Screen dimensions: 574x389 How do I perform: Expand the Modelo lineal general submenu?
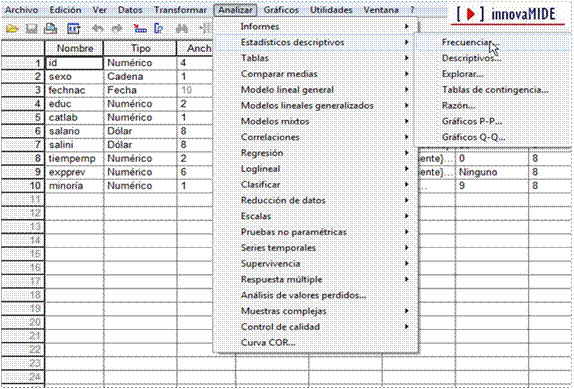[x=316, y=90]
